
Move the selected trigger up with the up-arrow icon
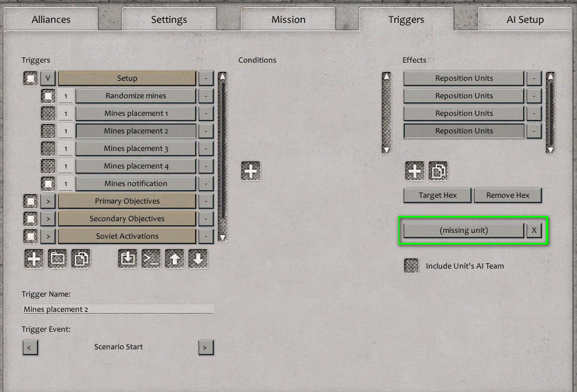[x=175, y=259]
